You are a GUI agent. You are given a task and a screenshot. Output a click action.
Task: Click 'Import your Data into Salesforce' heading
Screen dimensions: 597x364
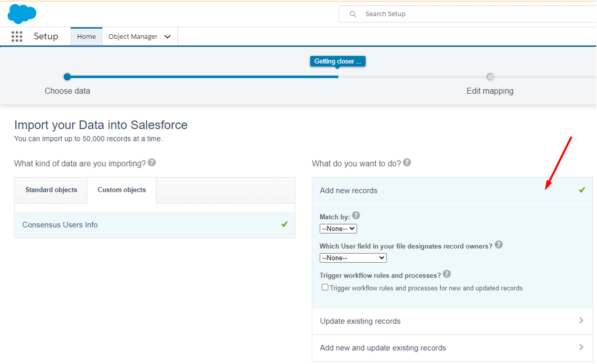101,125
